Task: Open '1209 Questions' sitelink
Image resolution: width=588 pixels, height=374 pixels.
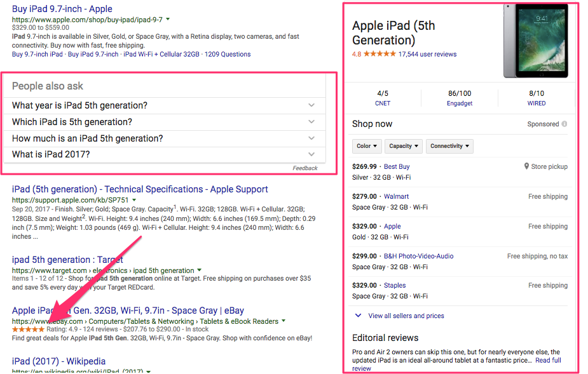Action: click(228, 54)
